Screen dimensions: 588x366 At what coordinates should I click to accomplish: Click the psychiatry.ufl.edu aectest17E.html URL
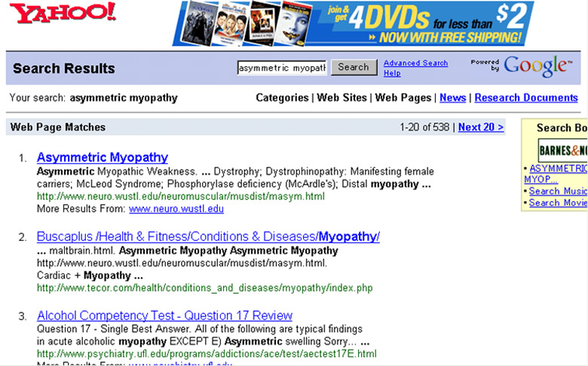pyautogui.click(x=207, y=354)
